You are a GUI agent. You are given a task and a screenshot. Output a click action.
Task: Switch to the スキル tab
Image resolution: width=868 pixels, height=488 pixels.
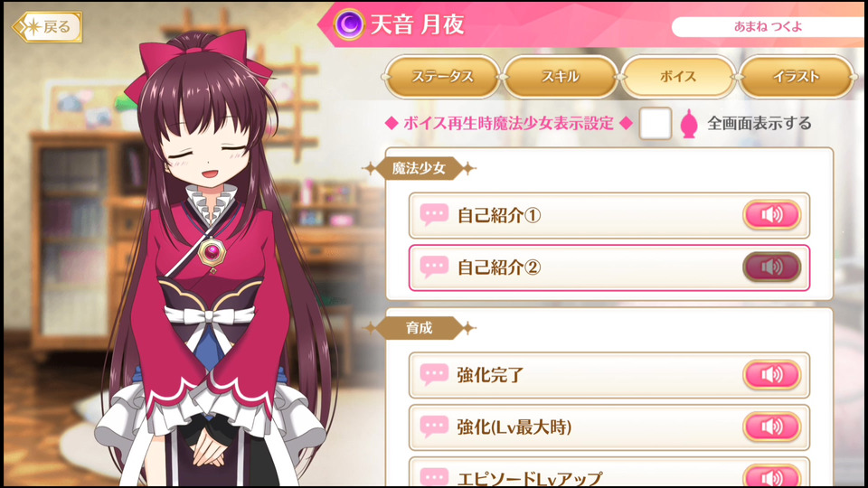click(561, 76)
